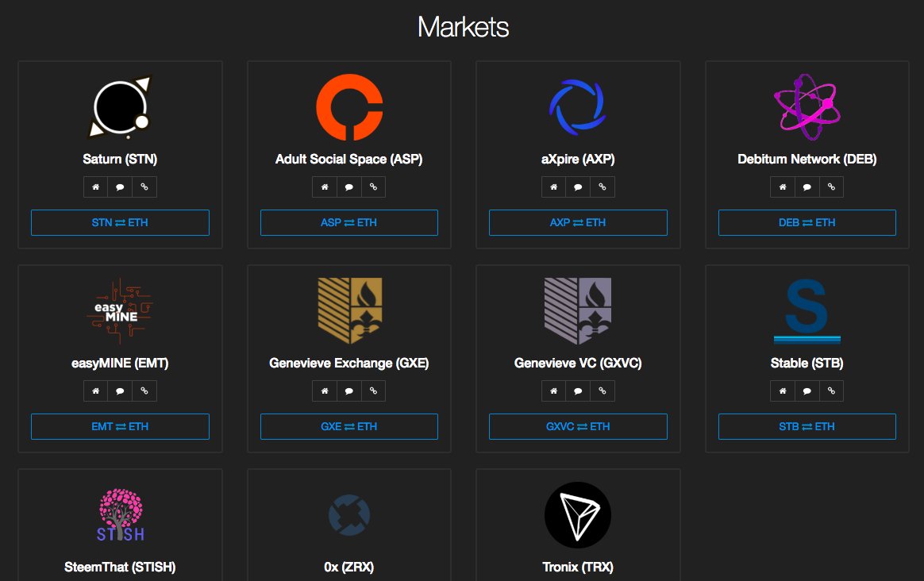Screen dimensions: 924x581
Task: Open the home icon under Saturn (STN)
Action: click(x=95, y=187)
